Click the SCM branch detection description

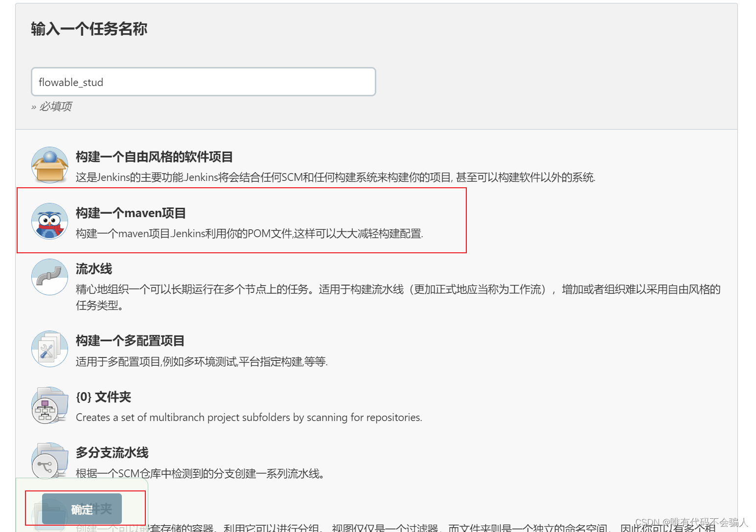point(200,473)
